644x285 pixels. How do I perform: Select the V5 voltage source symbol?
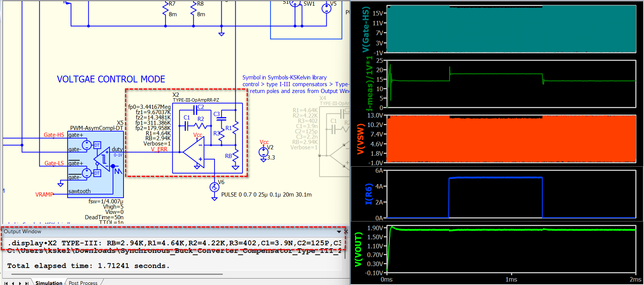[326, 8]
